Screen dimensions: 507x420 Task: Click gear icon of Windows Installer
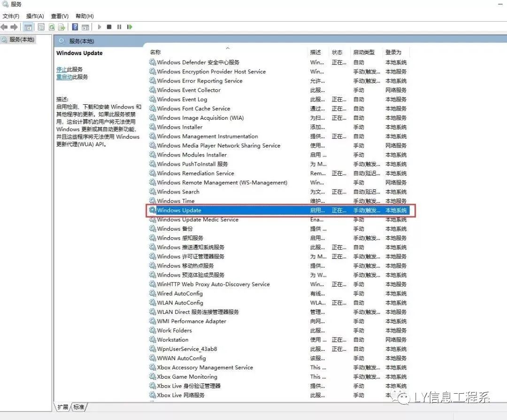coord(153,127)
